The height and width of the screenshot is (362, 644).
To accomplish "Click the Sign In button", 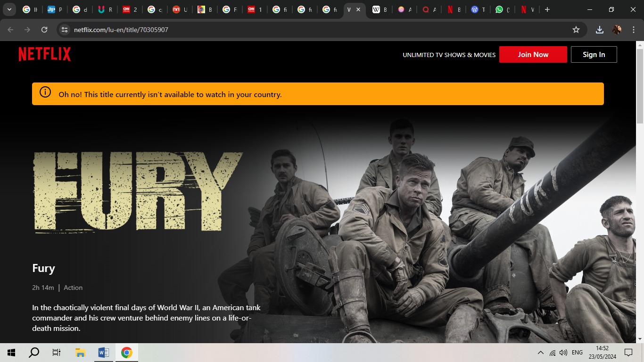I will [594, 54].
